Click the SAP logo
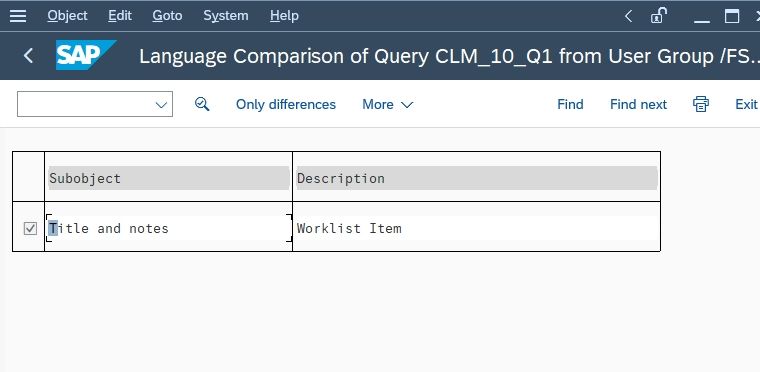The image size is (760, 372). 86,55
